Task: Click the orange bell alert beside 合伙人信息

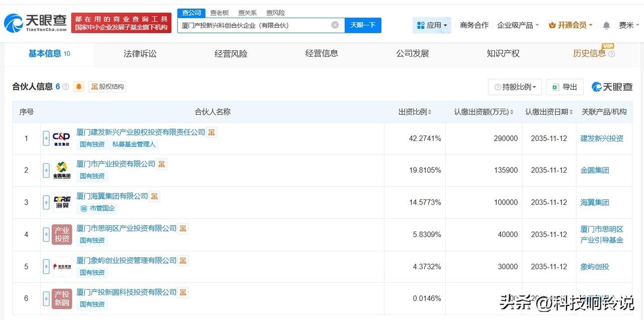Action: click(x=79, y=87)
